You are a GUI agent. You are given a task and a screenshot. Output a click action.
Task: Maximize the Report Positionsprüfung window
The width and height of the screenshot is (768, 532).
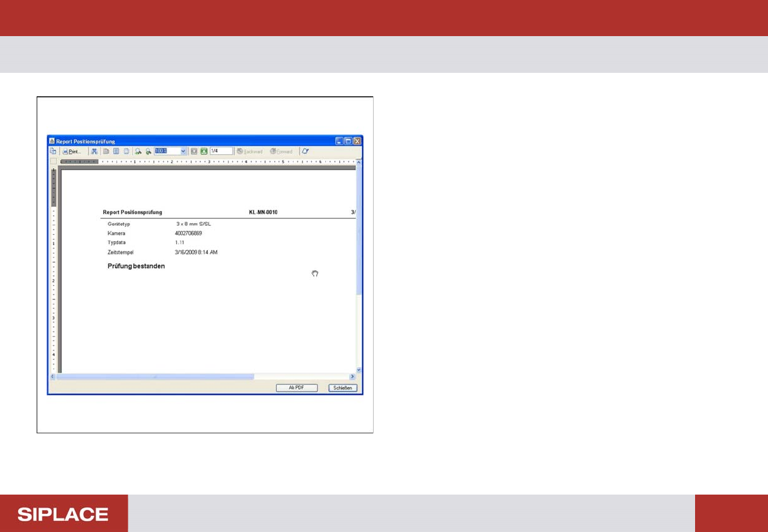[348, 141]
